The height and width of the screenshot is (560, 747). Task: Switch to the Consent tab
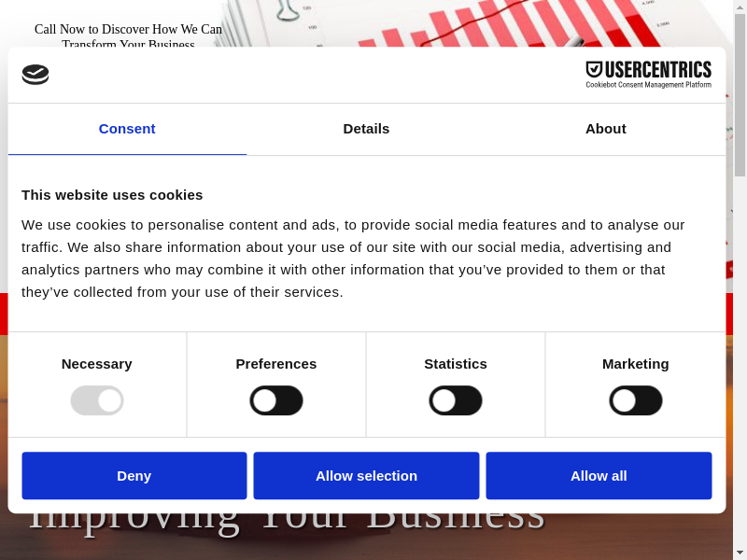click(x=127, y=129)
